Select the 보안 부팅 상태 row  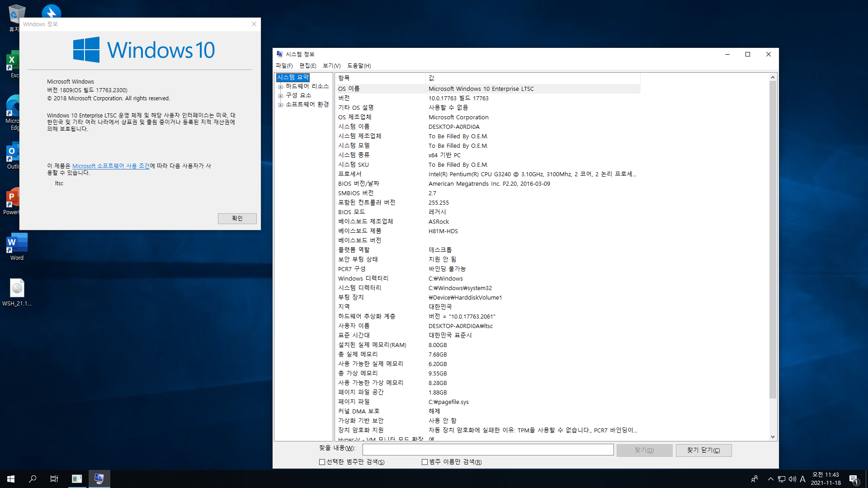[488, 260]
